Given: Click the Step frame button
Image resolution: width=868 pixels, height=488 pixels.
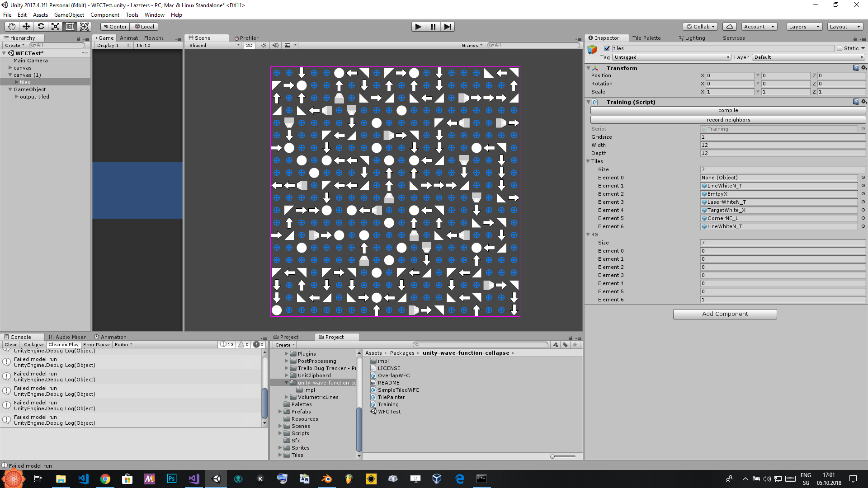Looking at the screenshot, I should pos(447,27).
